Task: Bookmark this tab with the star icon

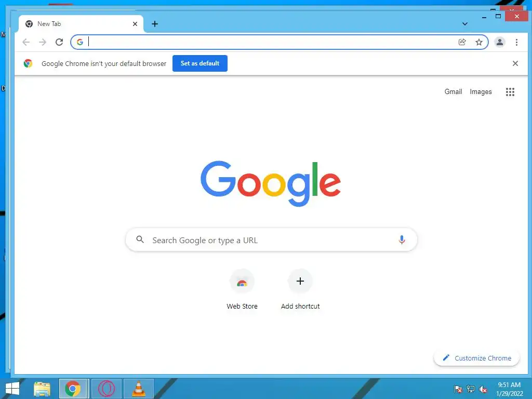Action: click(x=478, y=42)
